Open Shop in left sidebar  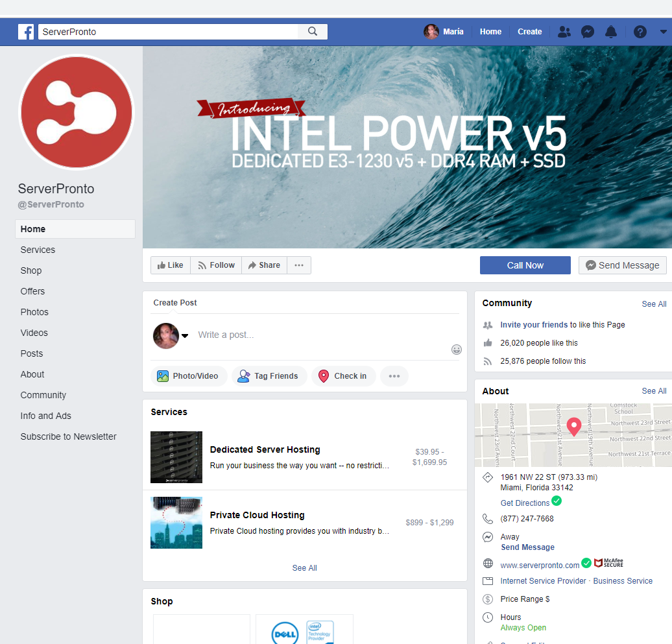coord(31,270)
